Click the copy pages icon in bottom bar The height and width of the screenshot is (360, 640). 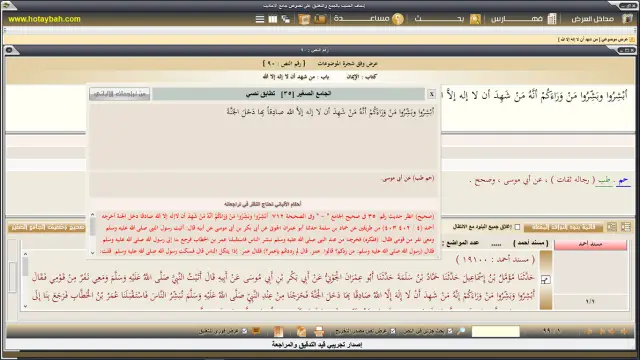(301, 331)
